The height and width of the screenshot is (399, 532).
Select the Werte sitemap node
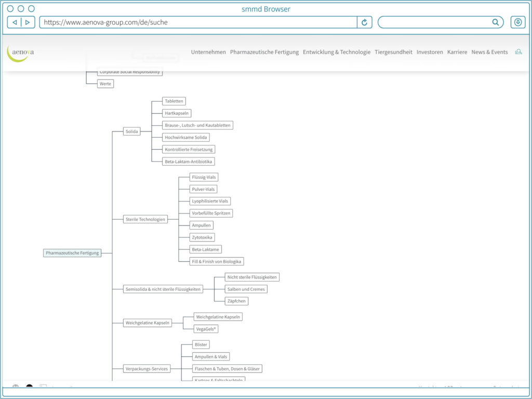(x=105, y=84)
